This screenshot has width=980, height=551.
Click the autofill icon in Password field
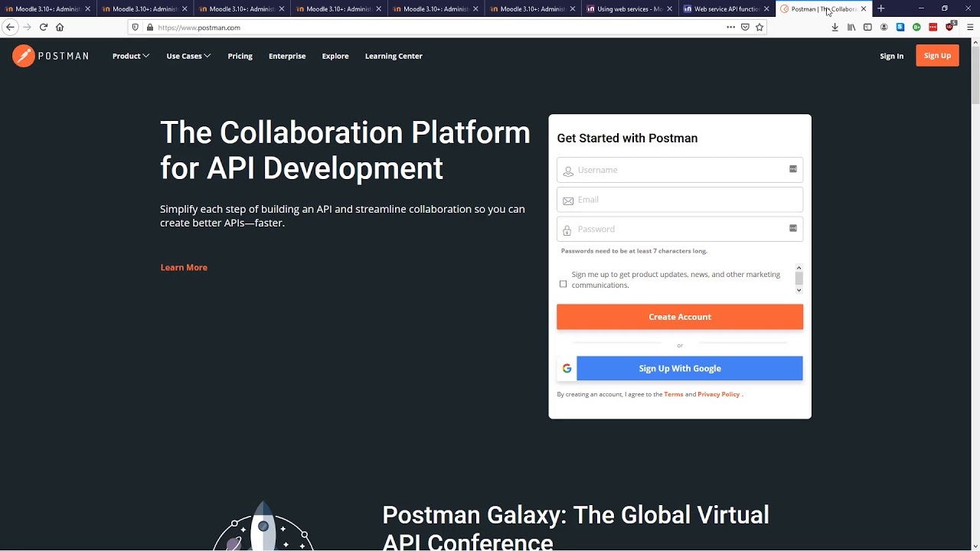pos(793,228)
